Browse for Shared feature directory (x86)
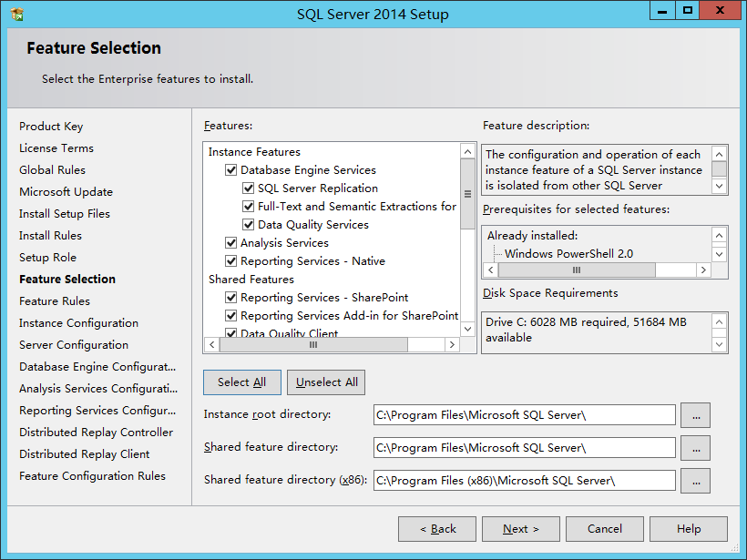Image resolution: width=747 pixels, height=560 pixels. coord(696,481)
